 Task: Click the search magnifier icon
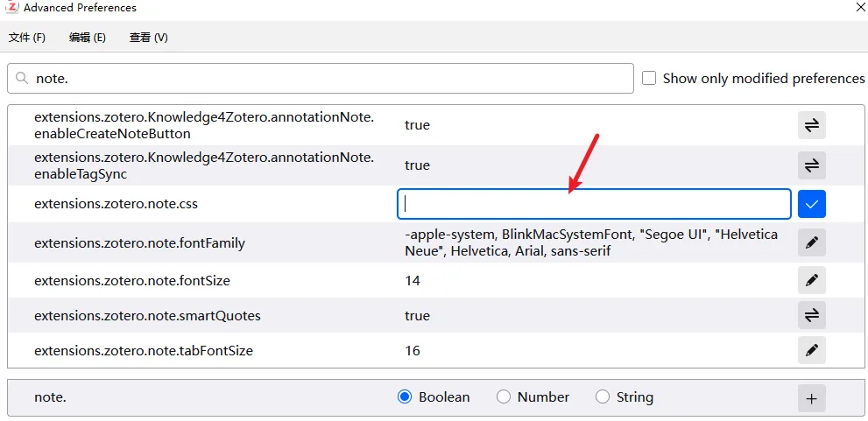pos(22,78)
